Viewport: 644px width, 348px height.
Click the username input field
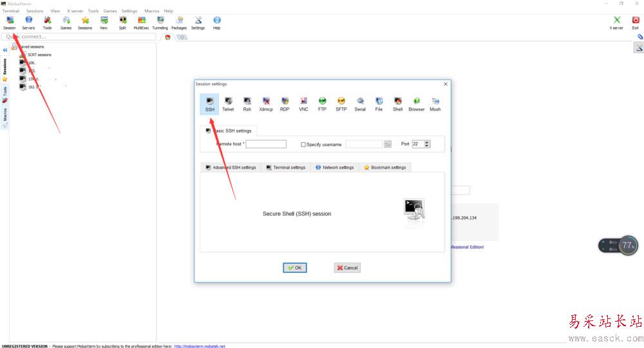click(363, 144)
